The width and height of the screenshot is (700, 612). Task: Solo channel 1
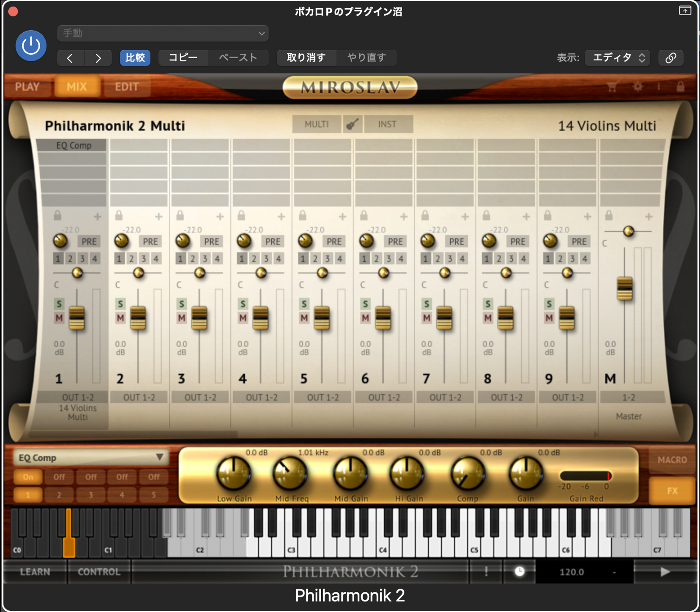click(59, 304)
